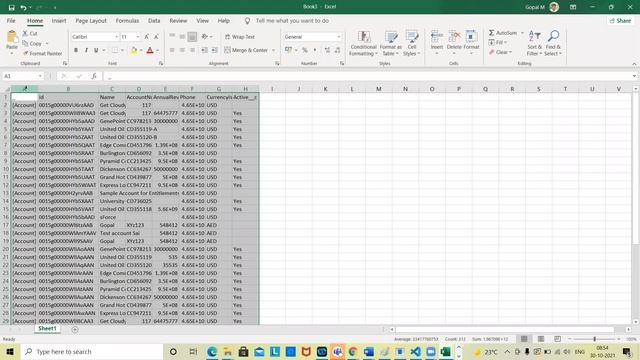The image size is (640, 360).
Task: Apply yellow fill color bucket
Action: [x=133, y=50]
